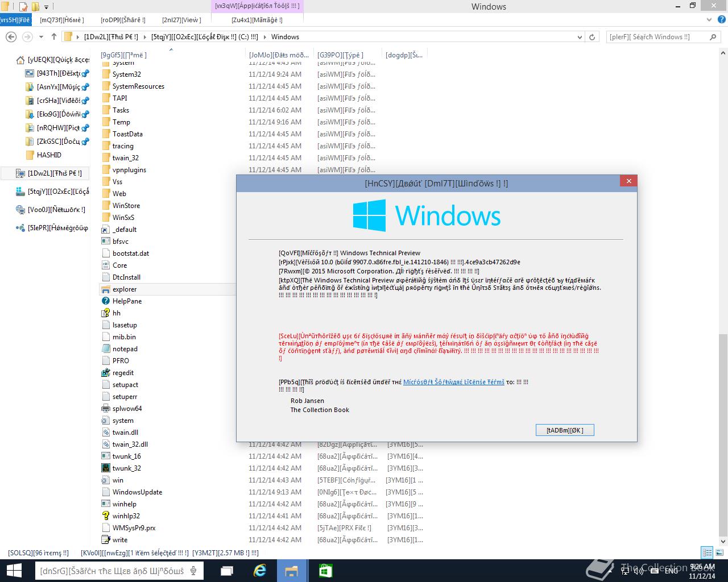
Task: Click the Task View taskbar button
Action: 227,571
